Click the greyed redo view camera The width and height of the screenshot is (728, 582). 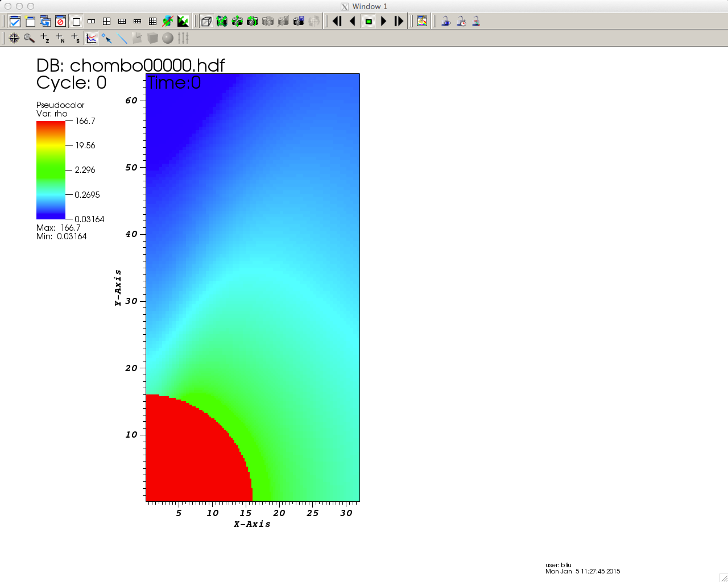pyautogui.click(x=268, y=22)
